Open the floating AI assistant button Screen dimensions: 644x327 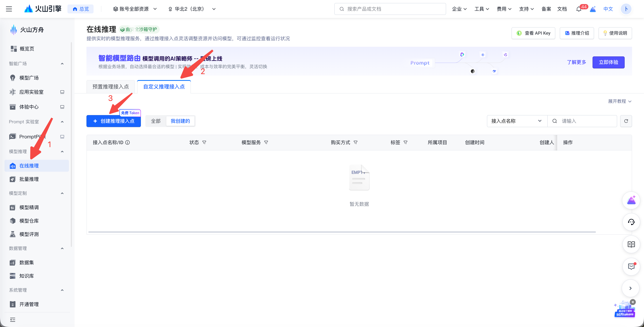(x=631, y=200)
